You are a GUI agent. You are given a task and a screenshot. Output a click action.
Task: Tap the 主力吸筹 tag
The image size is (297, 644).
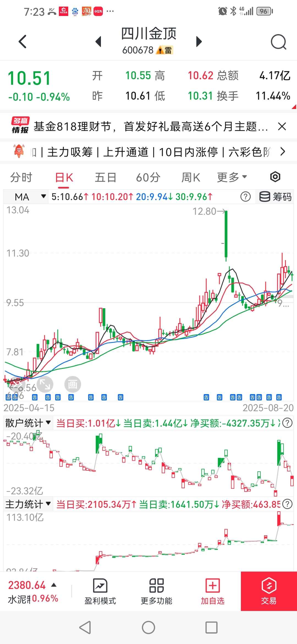click(70, 152)
